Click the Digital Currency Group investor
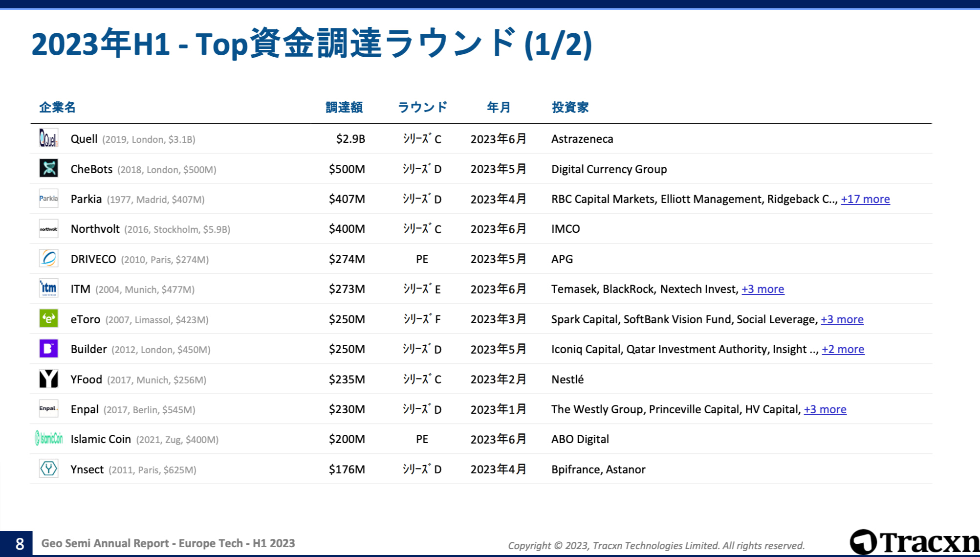This screenshot has height=557, width=980. (x=609, y=169)
